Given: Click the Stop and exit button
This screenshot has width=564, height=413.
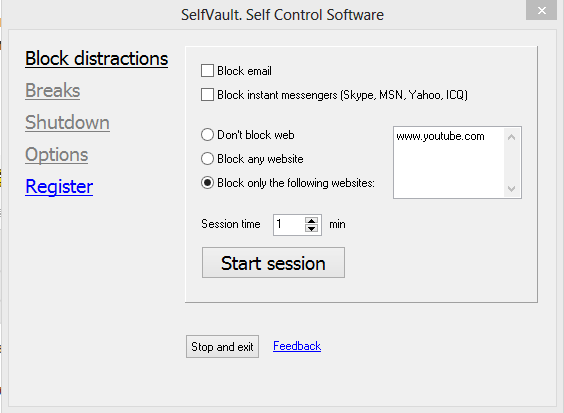Looking at the screenshot, I should coord(222,346).
